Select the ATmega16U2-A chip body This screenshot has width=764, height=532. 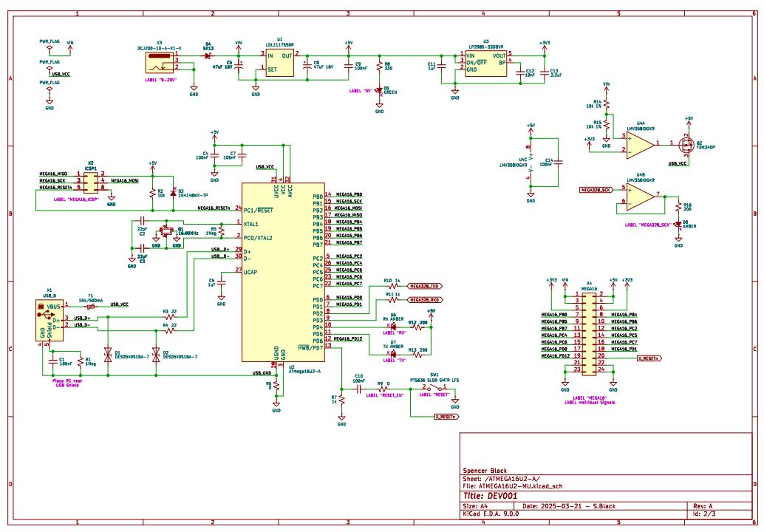(283, 272)
